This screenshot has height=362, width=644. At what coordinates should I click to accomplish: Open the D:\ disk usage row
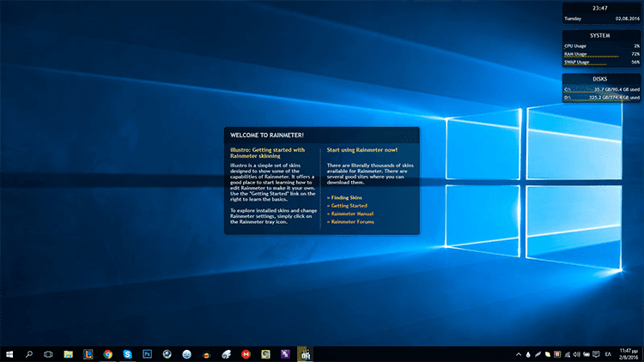pyautogui.click(x=602, y=98)
